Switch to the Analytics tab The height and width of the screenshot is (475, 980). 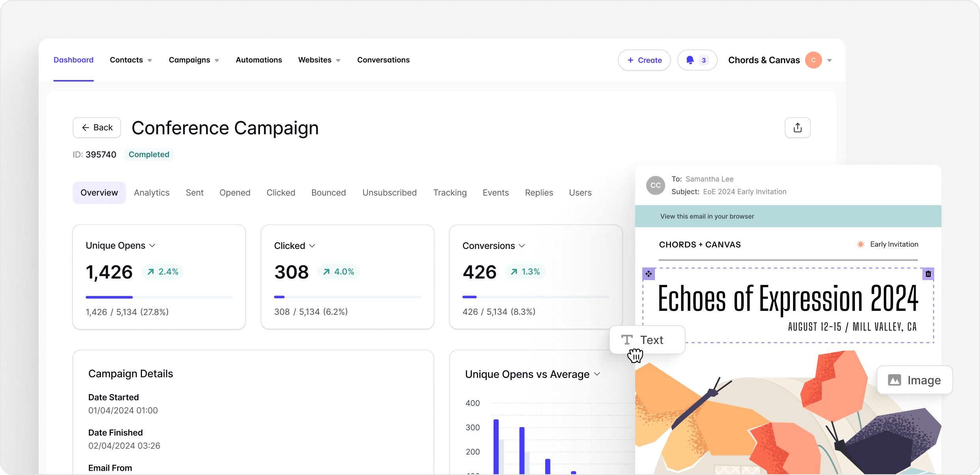151,193
